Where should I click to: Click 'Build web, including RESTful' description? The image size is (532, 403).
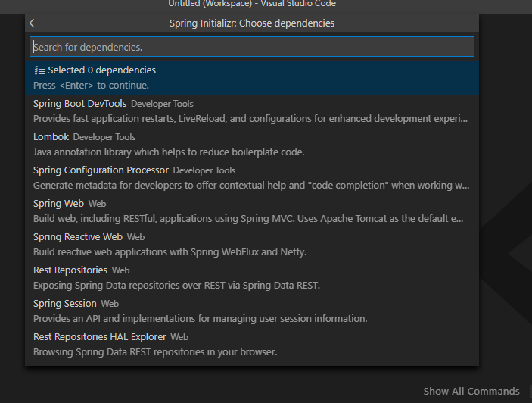(248, 218)
